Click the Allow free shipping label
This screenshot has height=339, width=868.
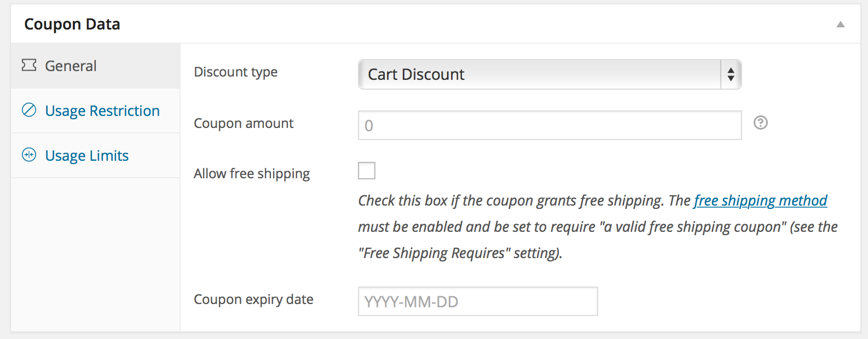(252, 174)
